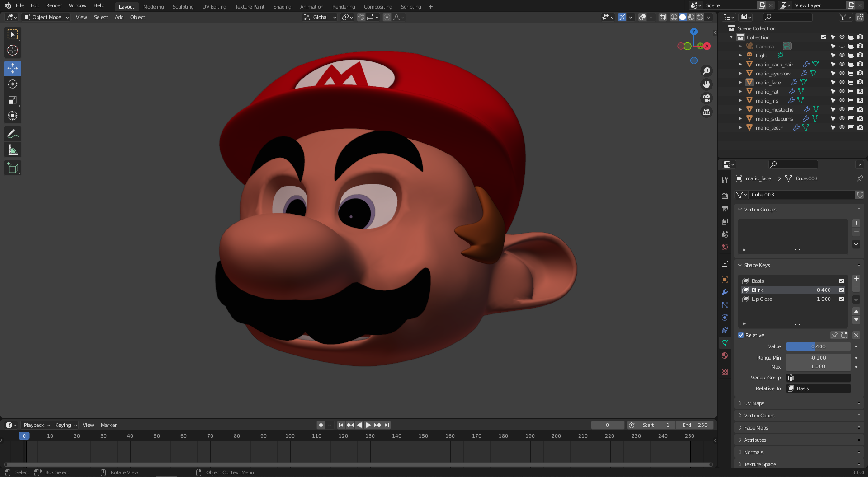Open the Physics properties tab
The height and width of the screenshot is (477, 868).
coord(725,318)
